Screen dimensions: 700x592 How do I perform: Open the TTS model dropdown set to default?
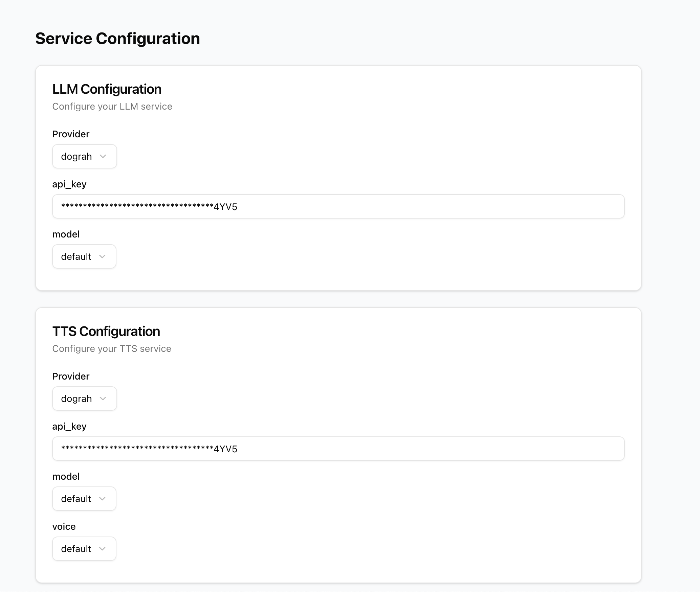(84, 499)
